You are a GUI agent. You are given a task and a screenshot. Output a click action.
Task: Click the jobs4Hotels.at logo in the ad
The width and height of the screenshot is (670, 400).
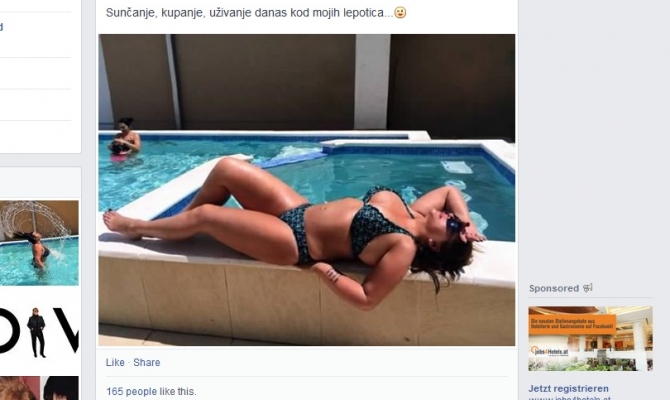(550, 351)
